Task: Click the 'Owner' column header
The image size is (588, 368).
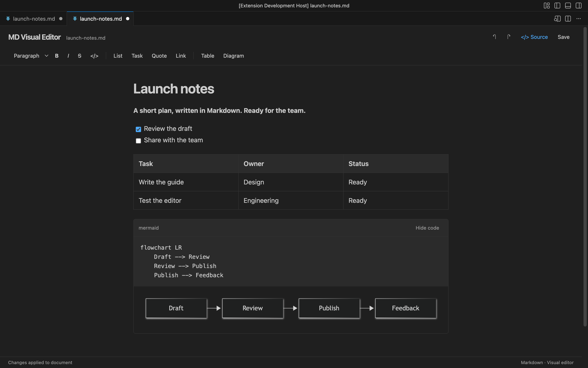Action: point(291,164)
